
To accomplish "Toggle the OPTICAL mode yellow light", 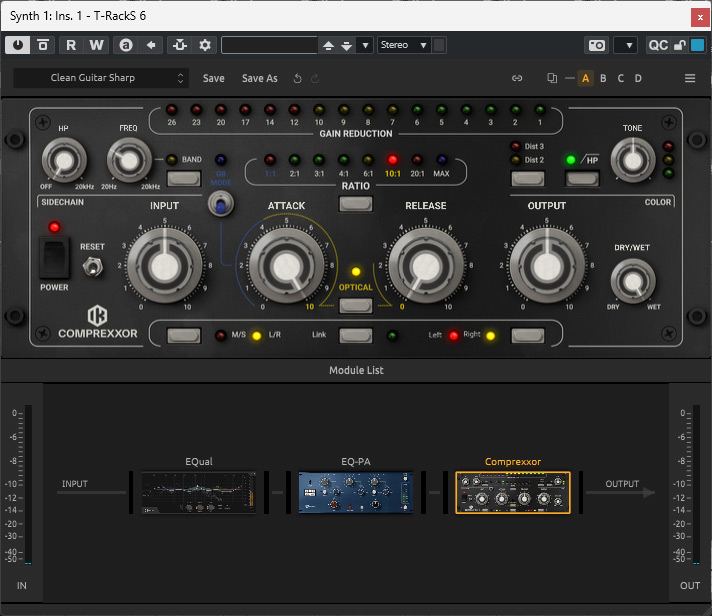I will 356,272.
